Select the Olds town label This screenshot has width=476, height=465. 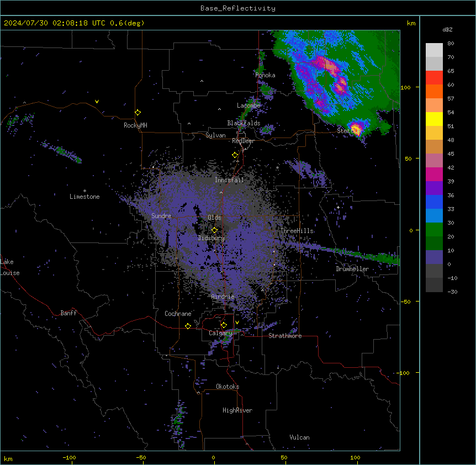click(x=214, y=218)
